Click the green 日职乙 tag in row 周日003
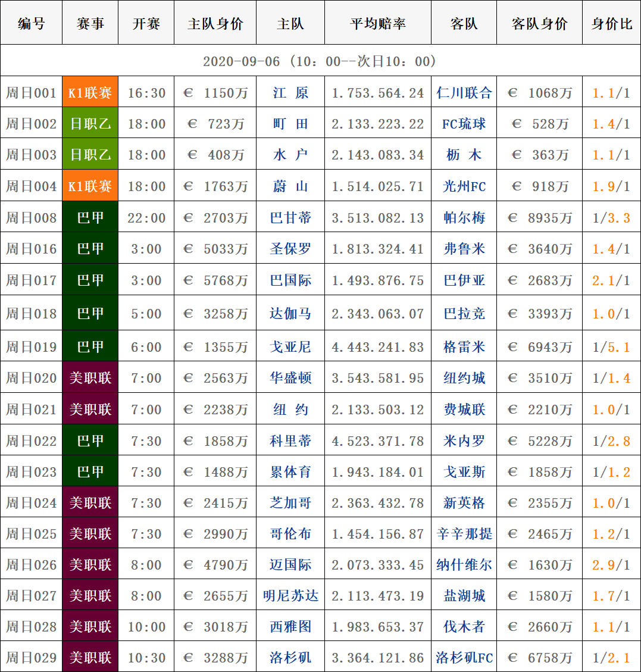 pyautogui.click(x=90, y=155)
